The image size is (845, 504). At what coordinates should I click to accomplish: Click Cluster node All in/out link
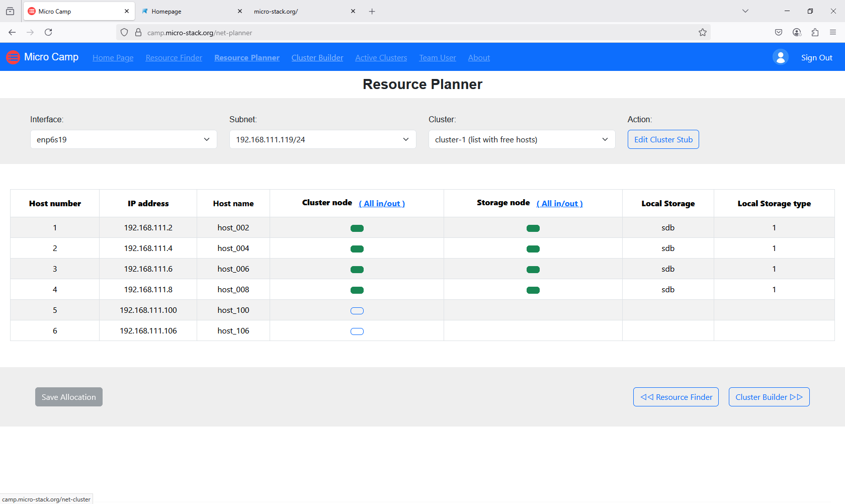(382, 204)
